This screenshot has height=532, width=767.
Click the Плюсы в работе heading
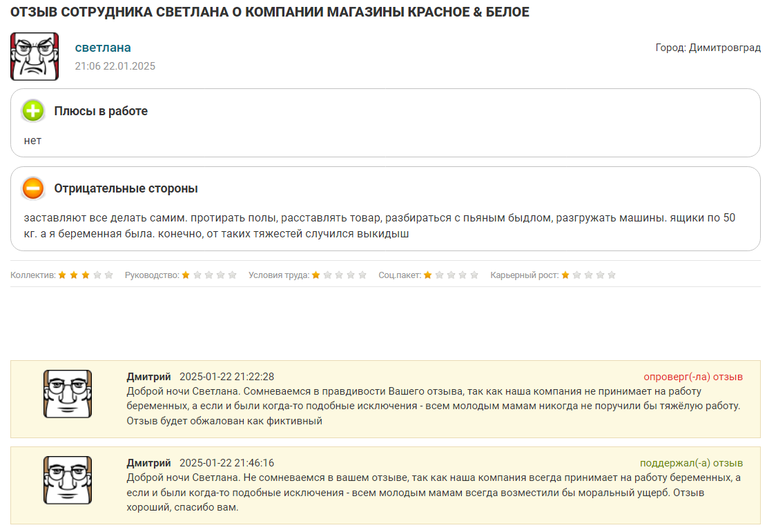101,111
